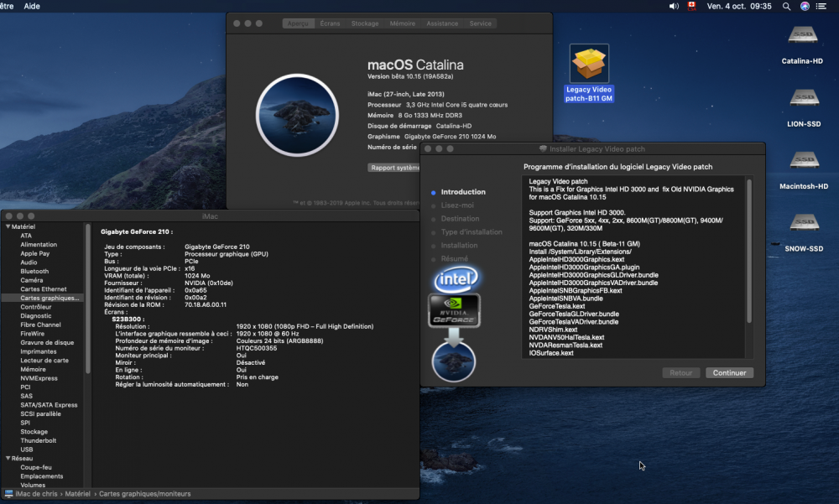Click the Rapport système button
This screenshot has height=504, width=839.
click(395, 168)
